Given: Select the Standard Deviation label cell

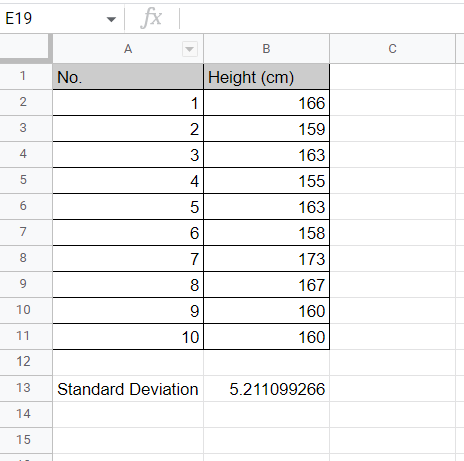Looking at the screenshot, I should [x=128, y=389].
